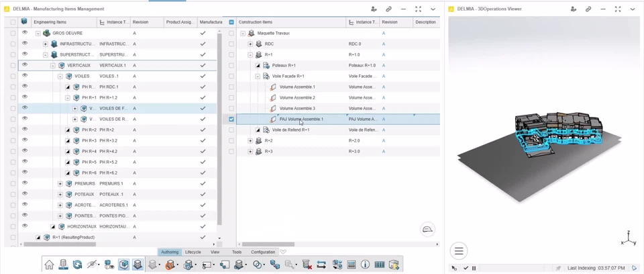The image size is (644, 274).
Task: Click the Product Assig... column header
Action: [x=180, y=22]
